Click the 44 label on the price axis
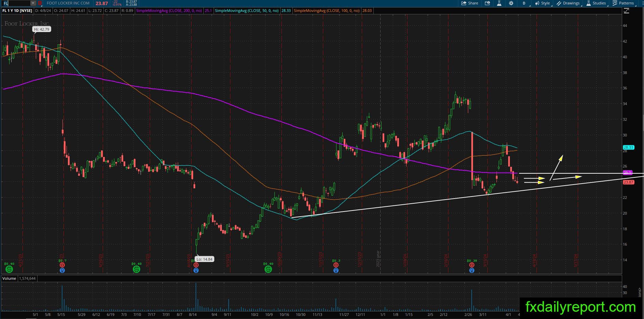644x319 pixels. pos(625,26)
